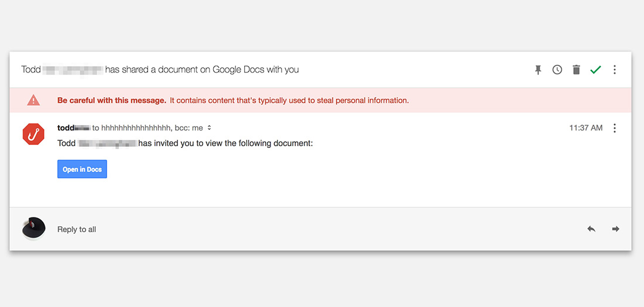This screenshot has width=644, height=307.
Task: Pin this email conversation
Action: [538, 70]
